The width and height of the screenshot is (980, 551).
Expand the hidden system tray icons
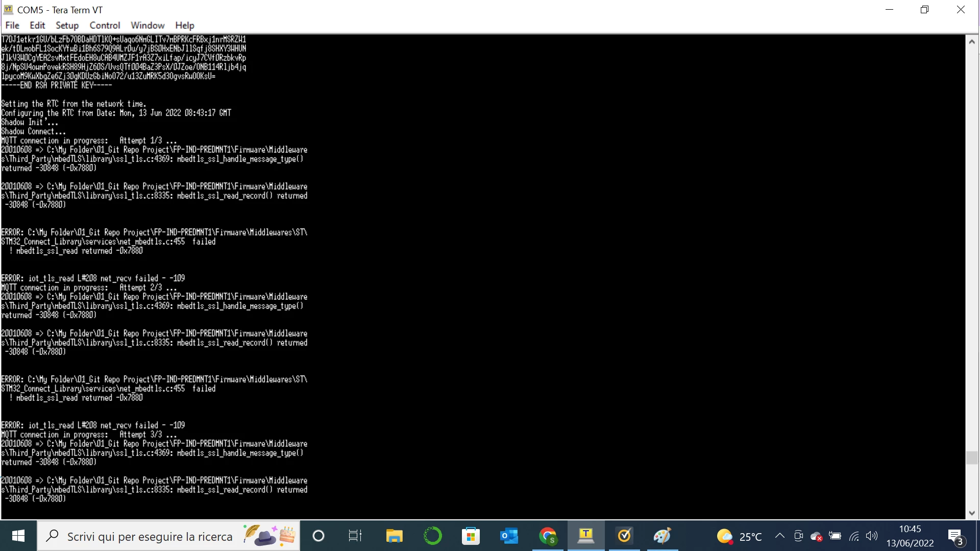(x=780, y=536)
